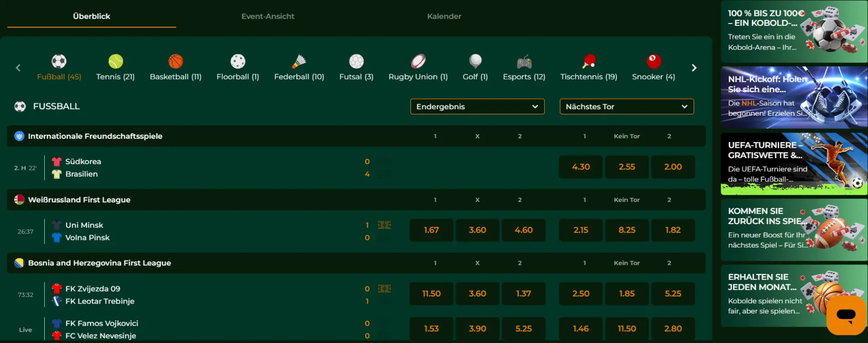The height and width of the screenshot is (343, 868).
Task: Open the Federball (10) category
Action: (299, 67)
